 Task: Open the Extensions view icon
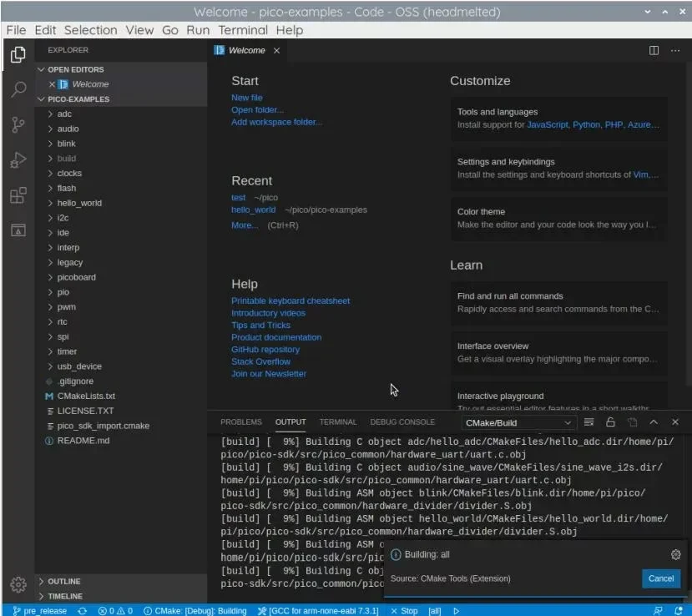pyautogui.click(x=18, y=195)
